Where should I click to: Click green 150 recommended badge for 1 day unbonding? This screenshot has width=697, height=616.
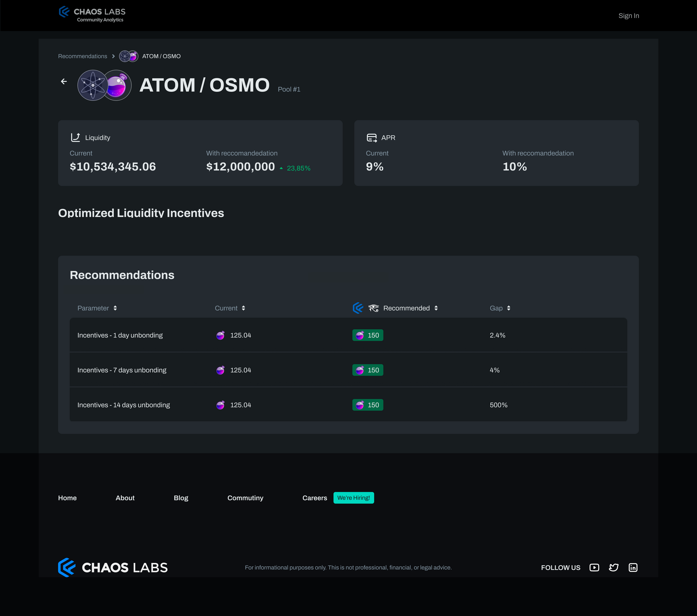pos(368,335)
